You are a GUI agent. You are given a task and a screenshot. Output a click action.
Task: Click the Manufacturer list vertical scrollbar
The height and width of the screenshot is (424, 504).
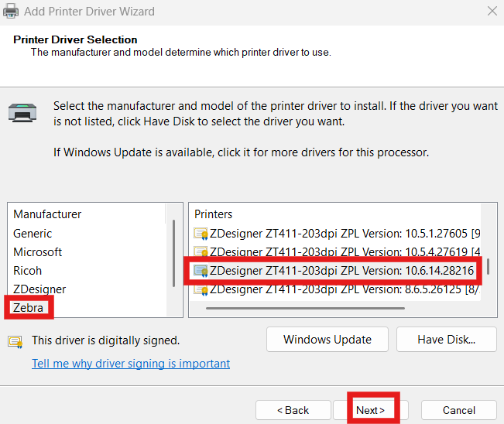(173, 253)
